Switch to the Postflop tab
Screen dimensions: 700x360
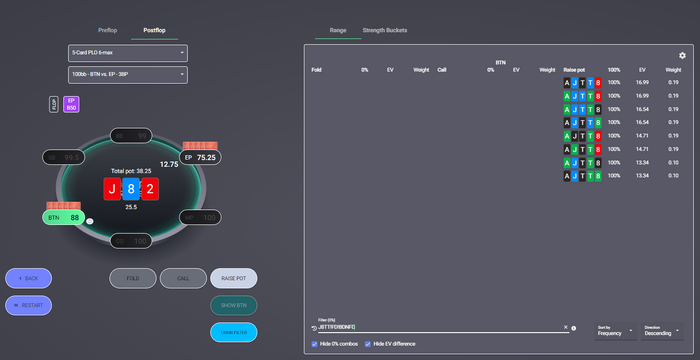154,30
